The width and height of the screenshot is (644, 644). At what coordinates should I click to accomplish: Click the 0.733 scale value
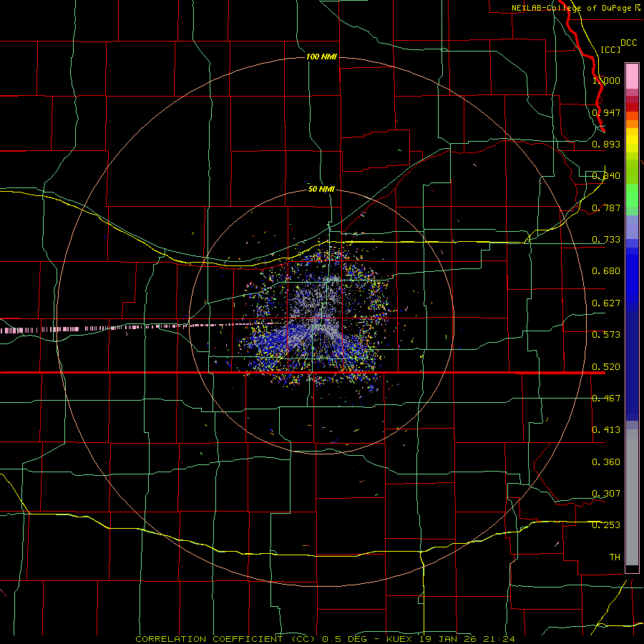(606, 240)
